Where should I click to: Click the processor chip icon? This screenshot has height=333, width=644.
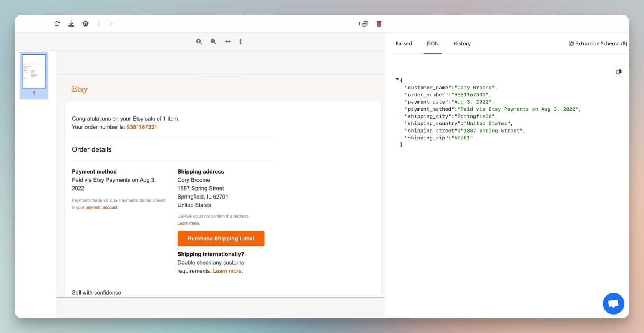coord(85,24)
